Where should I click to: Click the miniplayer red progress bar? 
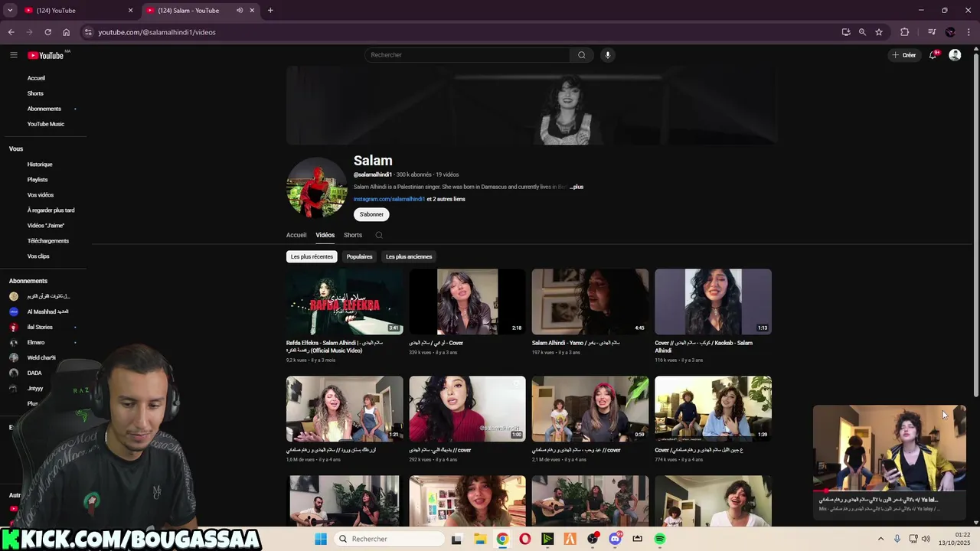[890, 491]
